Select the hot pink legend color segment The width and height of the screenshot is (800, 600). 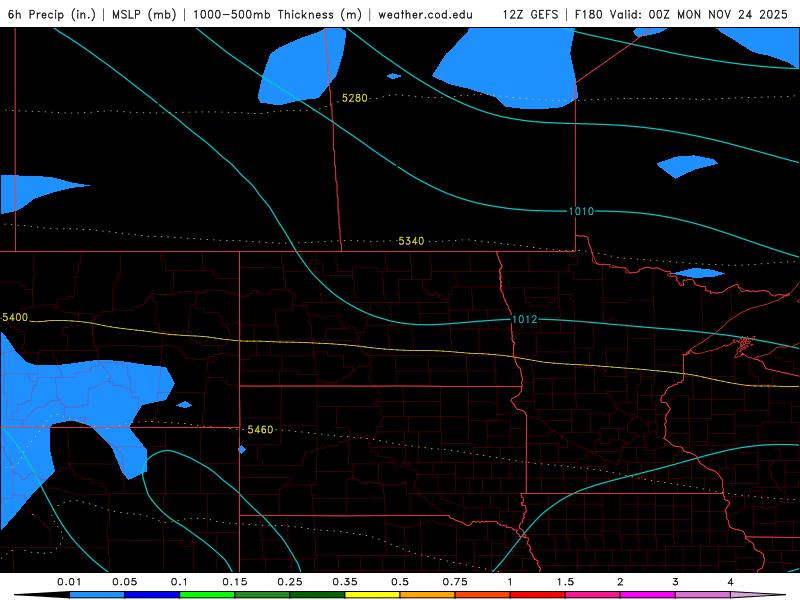click(x=593, y=595)
